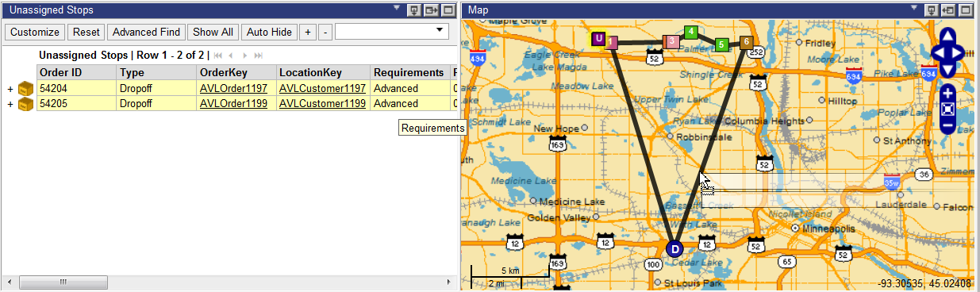980x292 pixels.
Task: Expand row for order 54204
Action: pyautogui.click(x=10, y=89)
